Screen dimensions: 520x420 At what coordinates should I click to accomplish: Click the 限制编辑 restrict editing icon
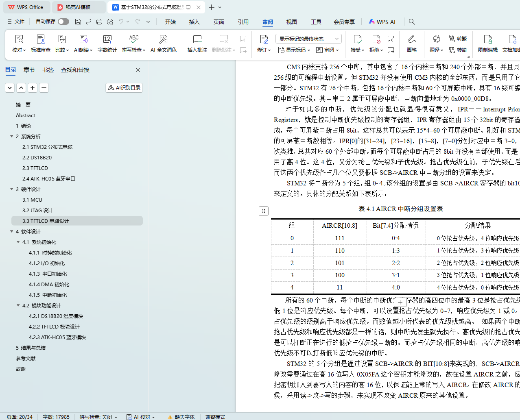coord(487,39)
